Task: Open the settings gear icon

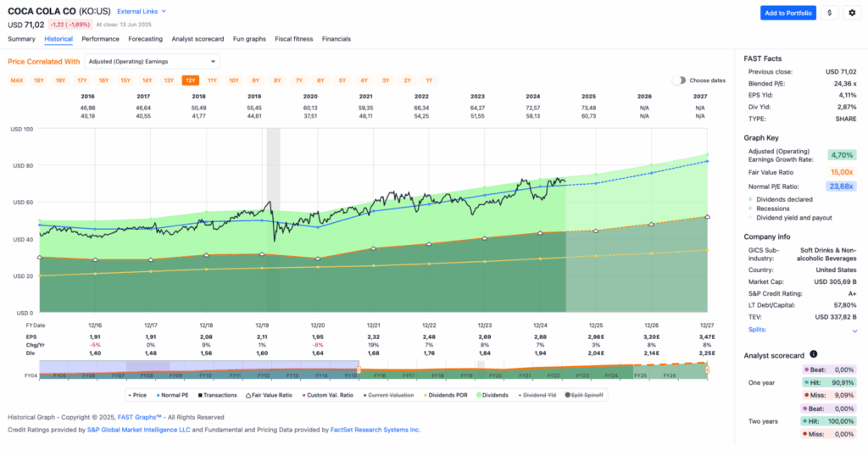Action: pyautogui.click(x=852, y=13)
